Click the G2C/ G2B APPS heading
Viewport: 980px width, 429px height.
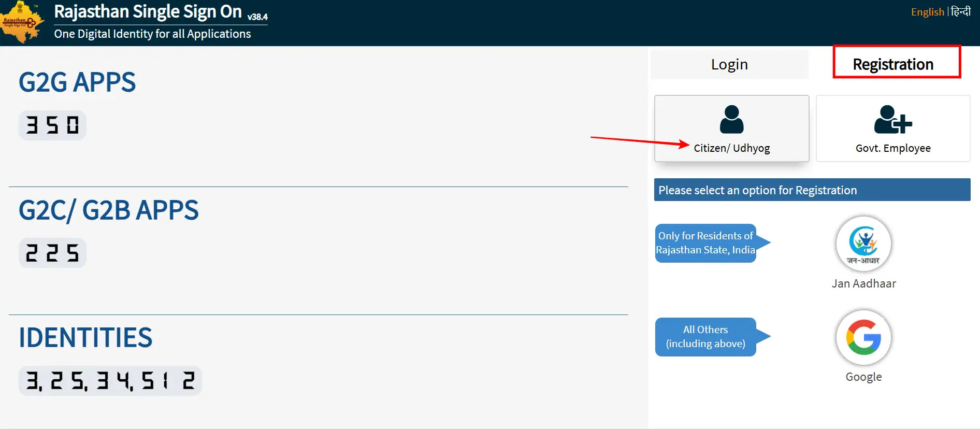coord(108,210)
